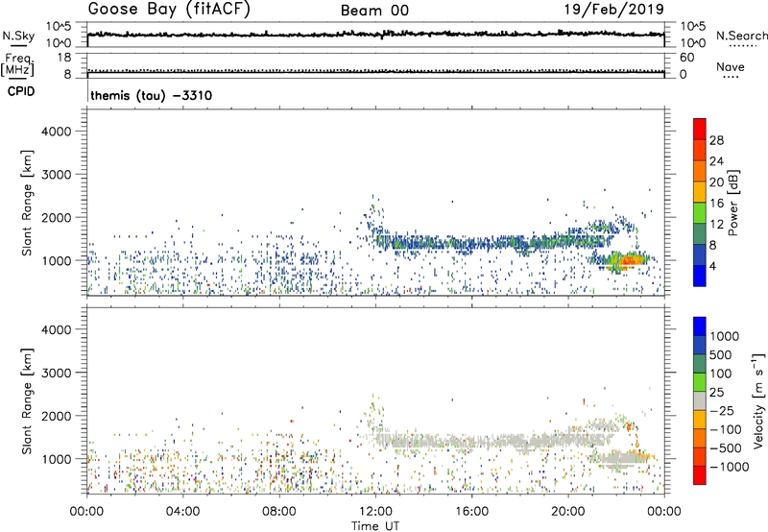Image resolution: width=768 pixels, height=532 pixels.
Task: Select the 'N.Sky' legend label
Action: (18, 36)
